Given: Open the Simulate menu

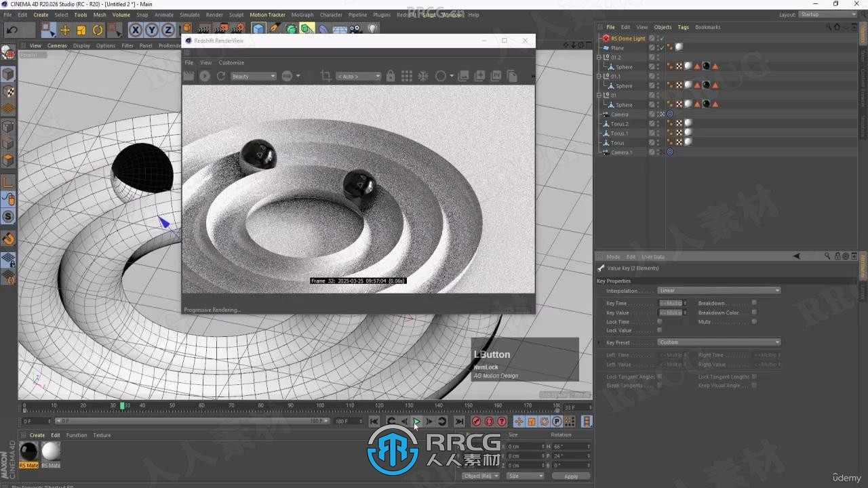Looking at the screenshot, I should [190, 14].
